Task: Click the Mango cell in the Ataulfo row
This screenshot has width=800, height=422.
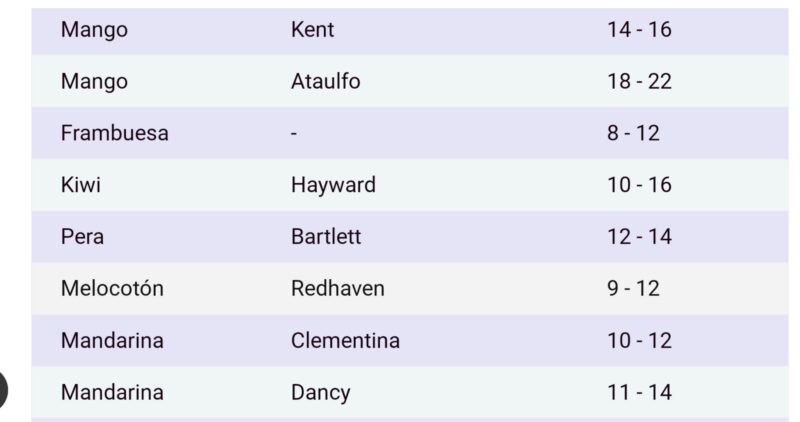Action: tap(94, 82)
